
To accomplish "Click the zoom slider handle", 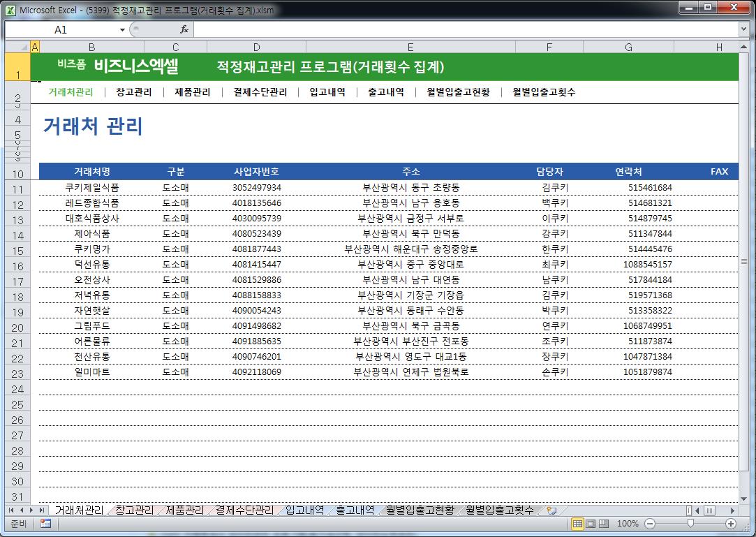I will click(x=690, y=524).
